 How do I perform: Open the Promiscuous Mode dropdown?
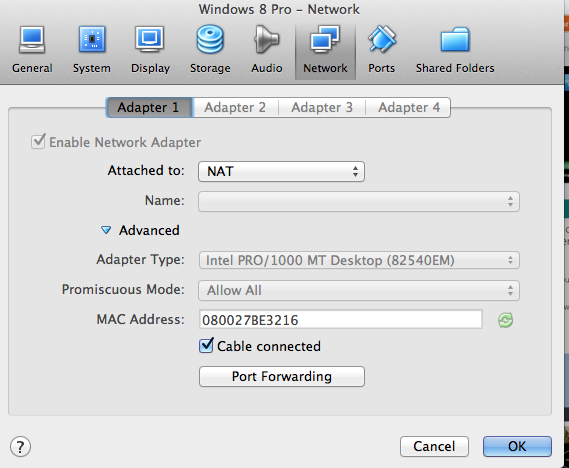pyautogui.click(x=359, y=290)
